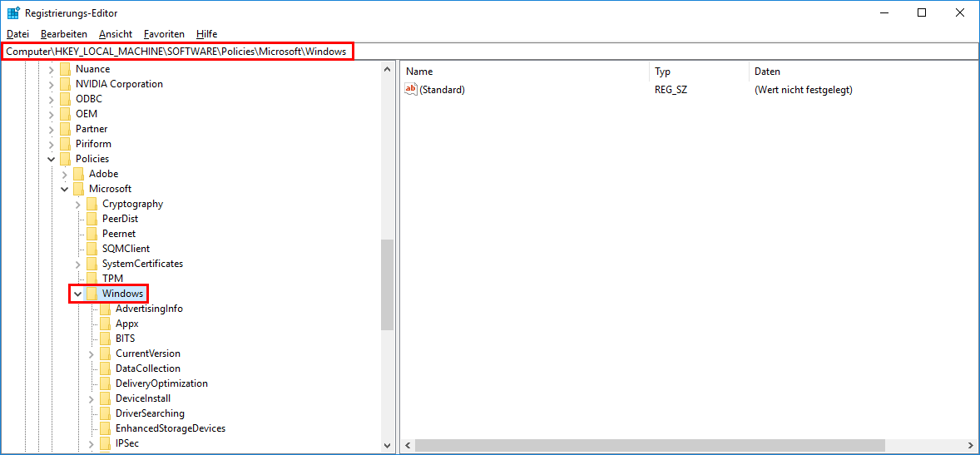Expand the Nuance key
980x455 pixels.
pos(52,69)
